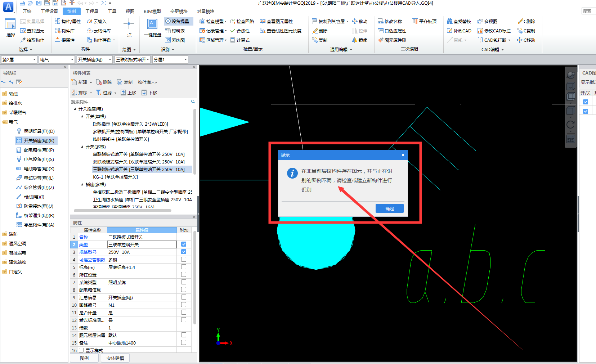Click C删除 tool
The height and width of the screenshot is (364, 596).
[x=526, y=21]
